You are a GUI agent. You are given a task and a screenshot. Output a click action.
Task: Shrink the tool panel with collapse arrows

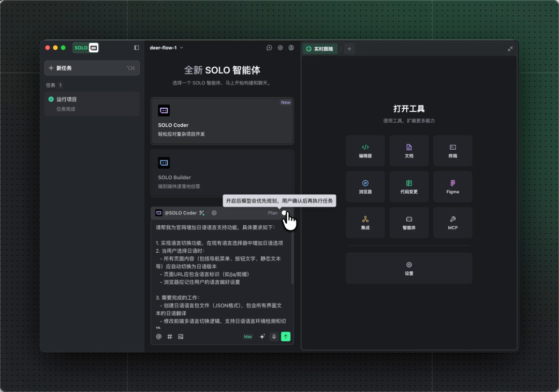(510, 49)
